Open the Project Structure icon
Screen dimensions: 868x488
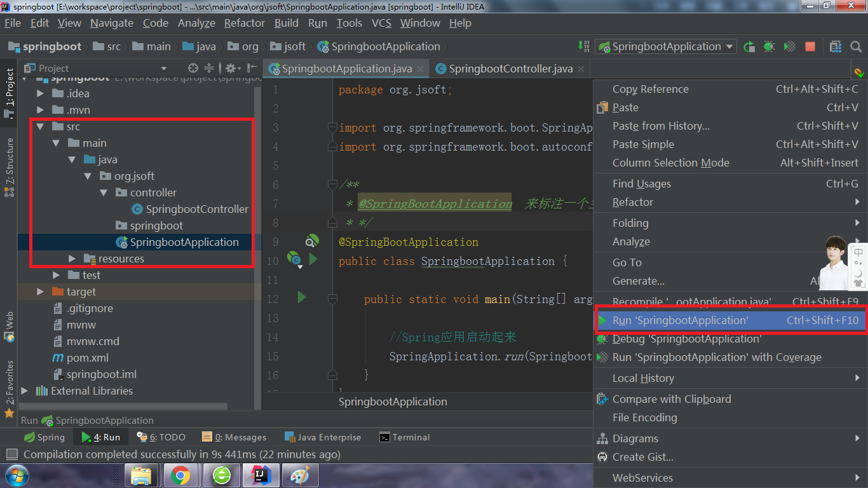tap(836, 46)
